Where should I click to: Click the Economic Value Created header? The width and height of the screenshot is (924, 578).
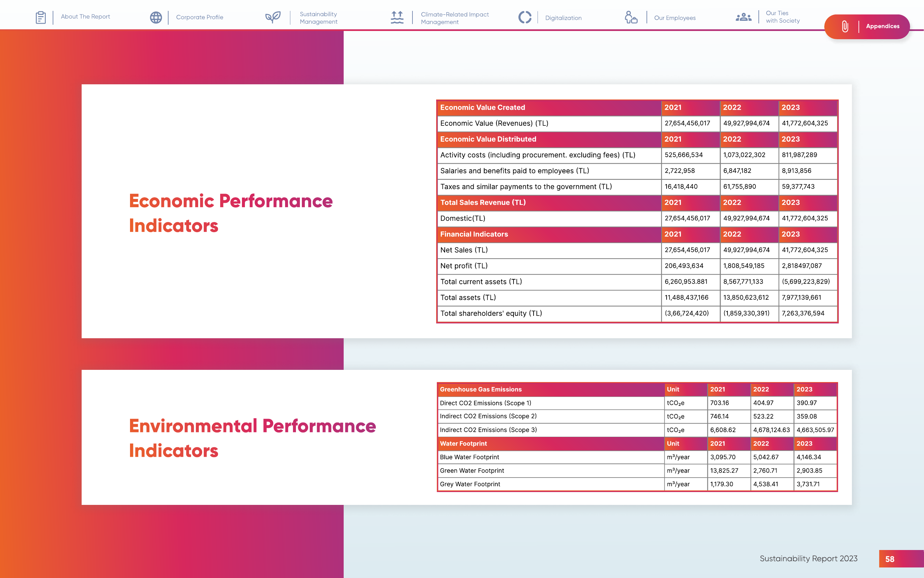pyautogui.click(x=483, y=107)
